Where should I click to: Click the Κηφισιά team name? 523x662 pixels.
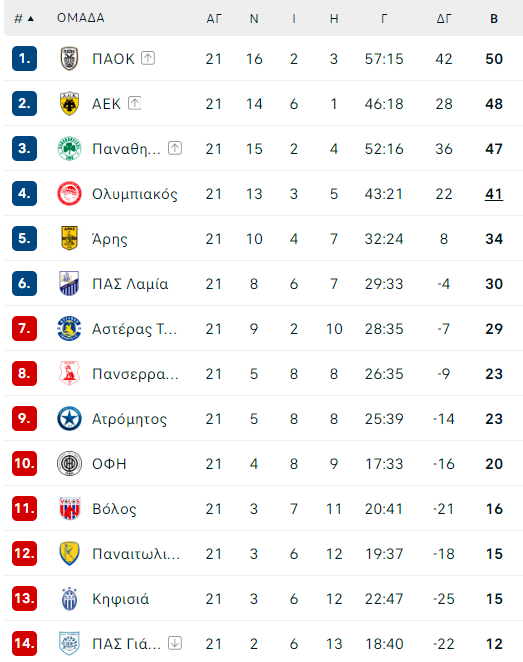[x=121, y=599]
